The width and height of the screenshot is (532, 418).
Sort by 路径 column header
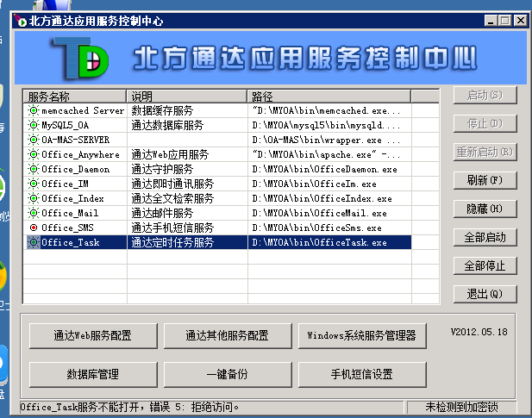point(329,97)
